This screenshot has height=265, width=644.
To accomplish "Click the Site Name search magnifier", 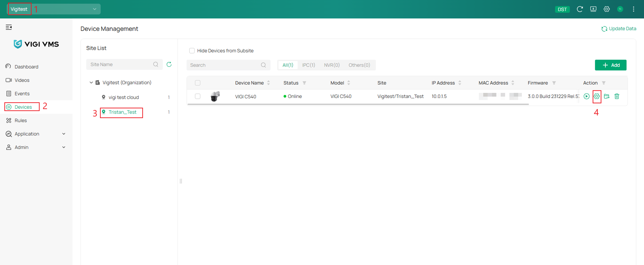I will 156,64.
